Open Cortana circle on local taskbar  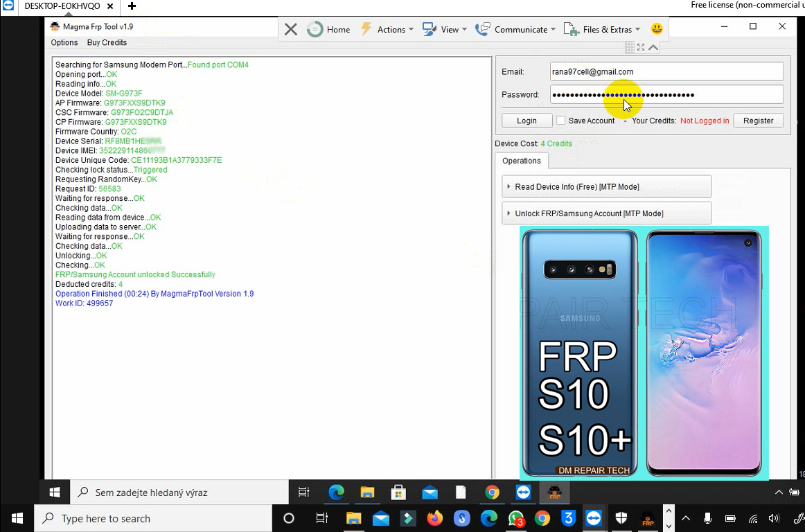pyautogui.click(x=289, y=519)
